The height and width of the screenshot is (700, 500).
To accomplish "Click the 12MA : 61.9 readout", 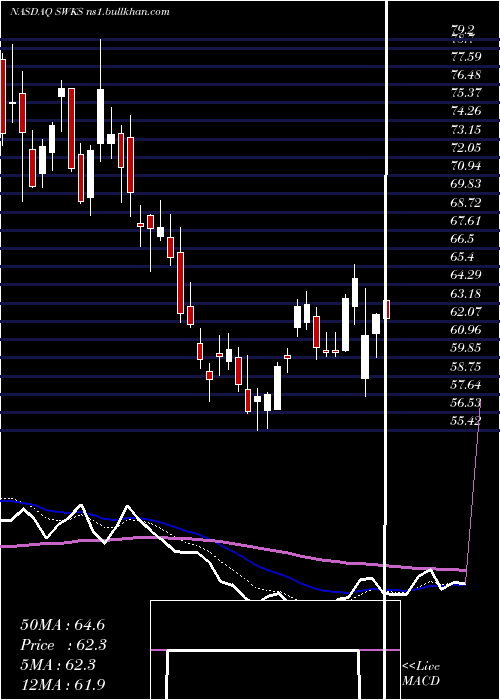I will tap(63, 684).
